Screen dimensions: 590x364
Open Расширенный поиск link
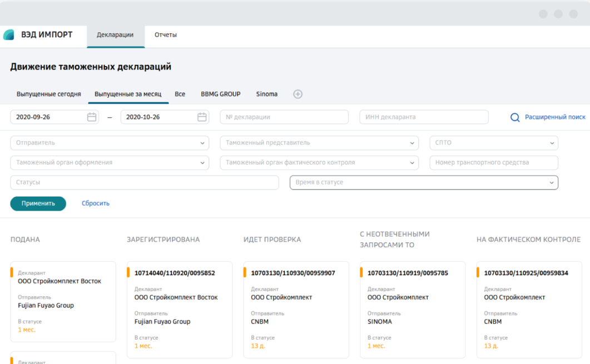click(x=555, y=117)
